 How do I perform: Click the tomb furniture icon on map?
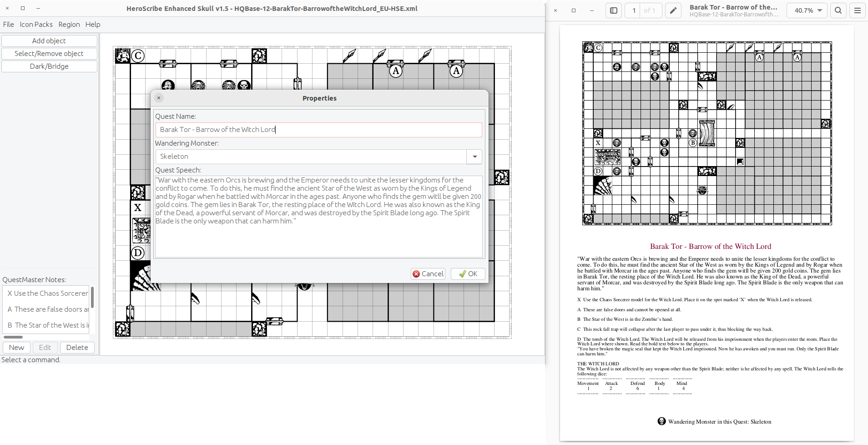(141, 230)
